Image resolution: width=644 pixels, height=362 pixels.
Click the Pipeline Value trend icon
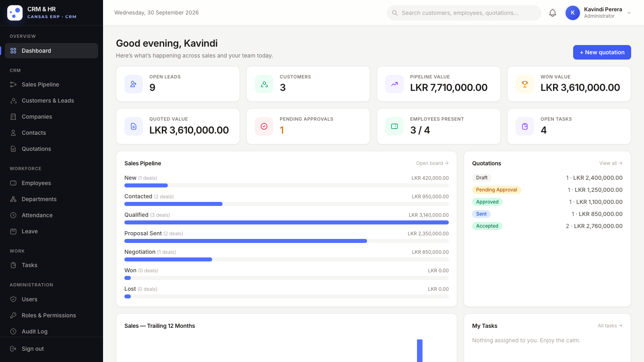(x=394, y=84)
